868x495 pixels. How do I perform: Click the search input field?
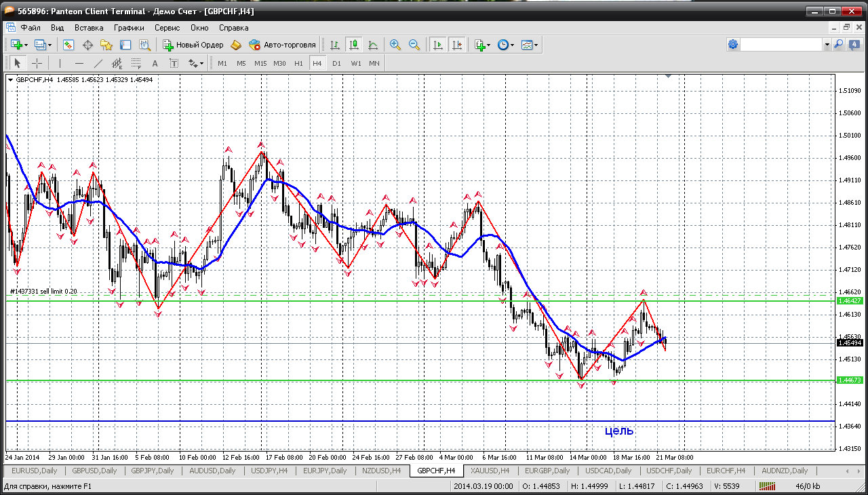(781, 45)
